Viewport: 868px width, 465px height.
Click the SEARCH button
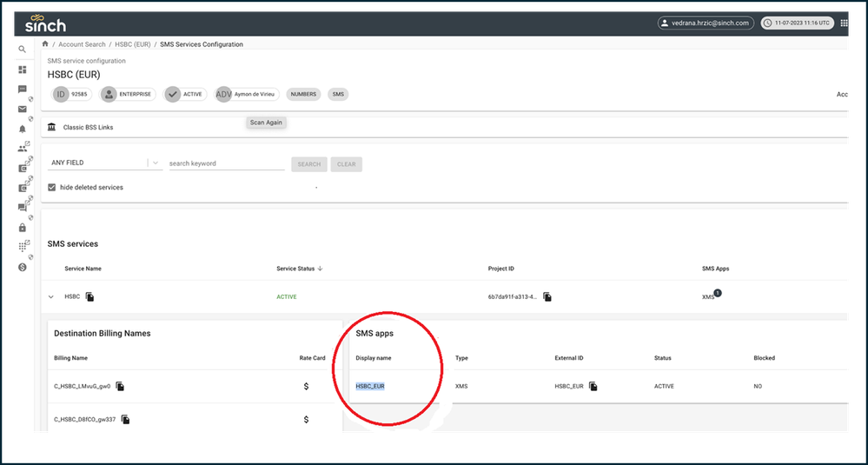click(309, 164)
